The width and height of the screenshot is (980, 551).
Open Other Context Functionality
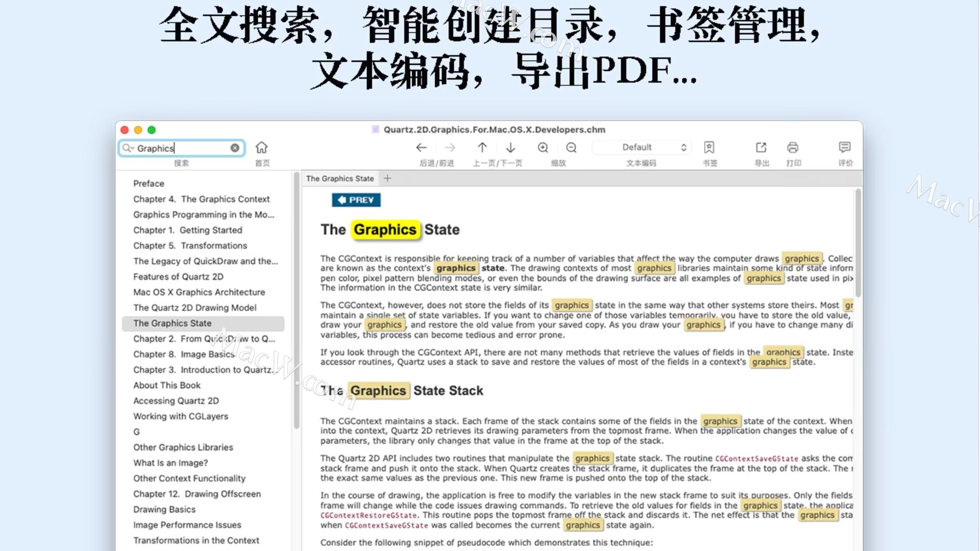(x=189, y=479)
